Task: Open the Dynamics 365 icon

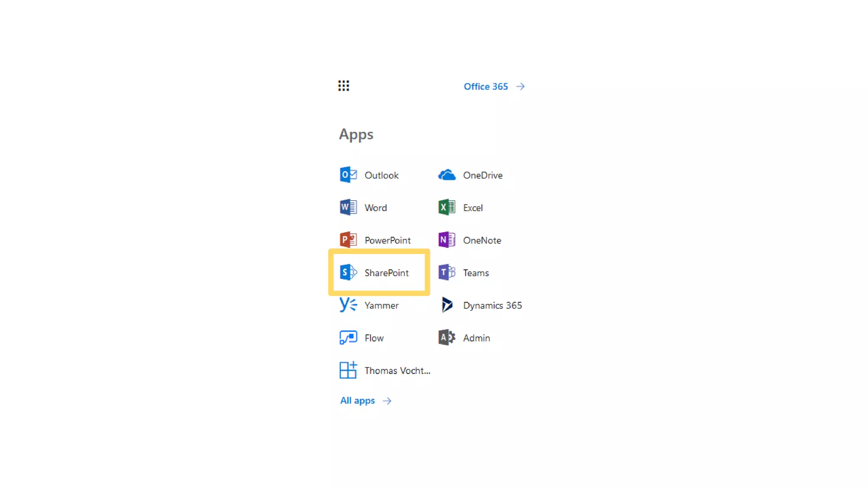Action: [447, 305]
